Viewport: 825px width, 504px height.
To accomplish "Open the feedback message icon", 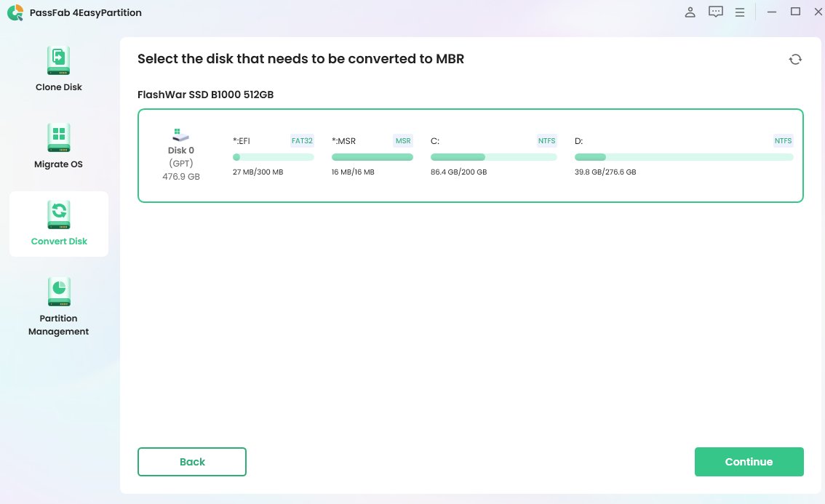I will pyautogui.click(x=715, y=12).
